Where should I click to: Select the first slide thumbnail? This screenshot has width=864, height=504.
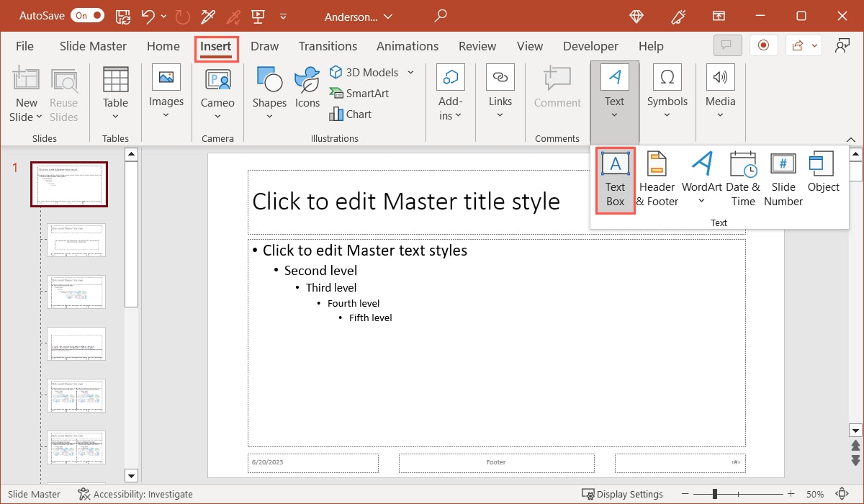coord(68,184)
